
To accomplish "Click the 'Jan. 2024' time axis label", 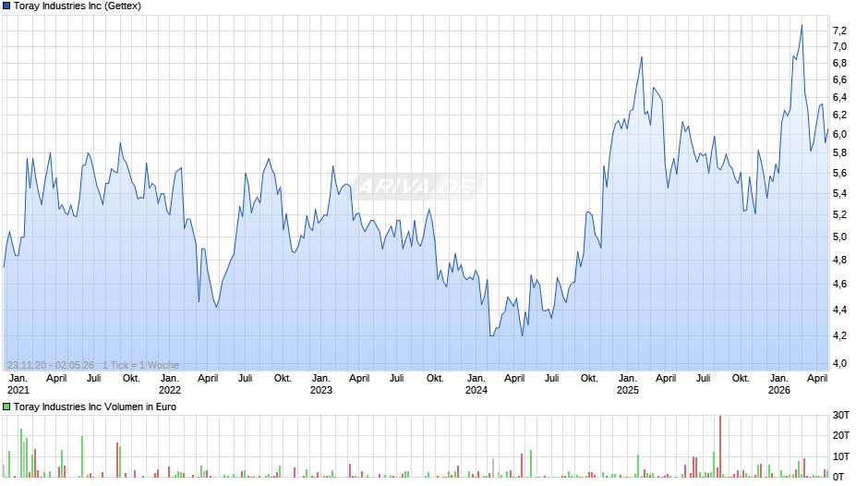I will pyautogui.click(x=476, y=384).
